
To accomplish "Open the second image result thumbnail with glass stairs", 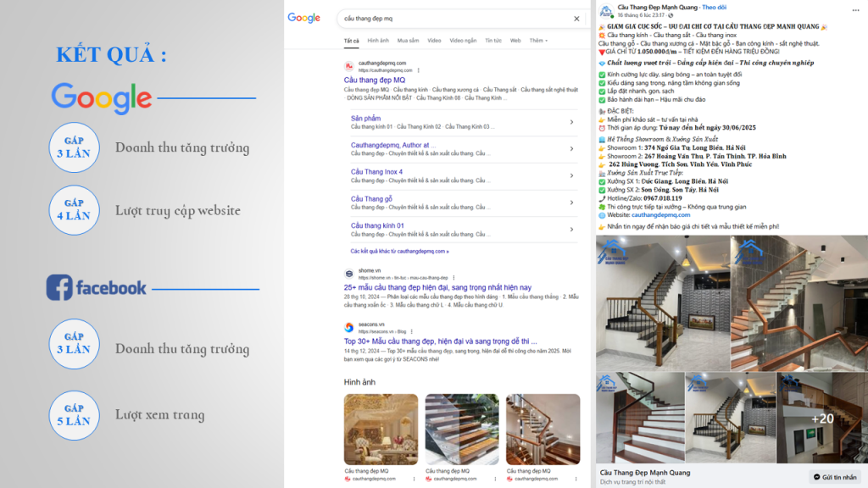I will [462, 430].
